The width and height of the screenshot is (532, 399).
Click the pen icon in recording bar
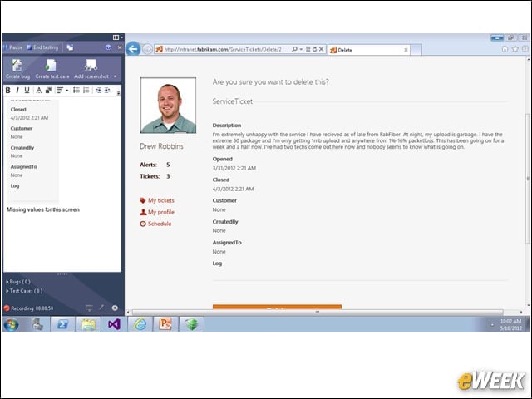101,308
